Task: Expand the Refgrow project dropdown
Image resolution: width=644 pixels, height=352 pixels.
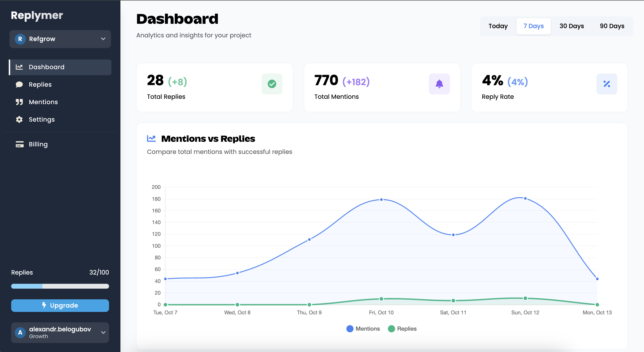Action: click(103, 39)
